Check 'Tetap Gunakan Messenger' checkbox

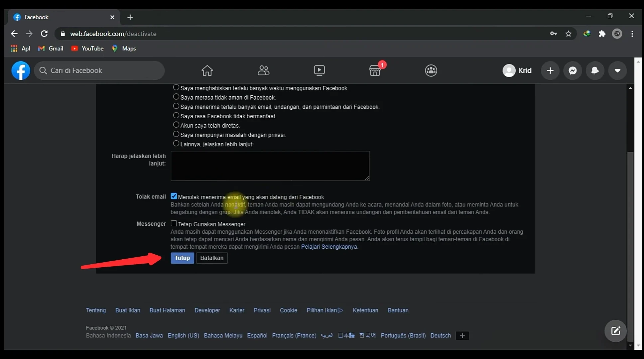tap(174, 223)
